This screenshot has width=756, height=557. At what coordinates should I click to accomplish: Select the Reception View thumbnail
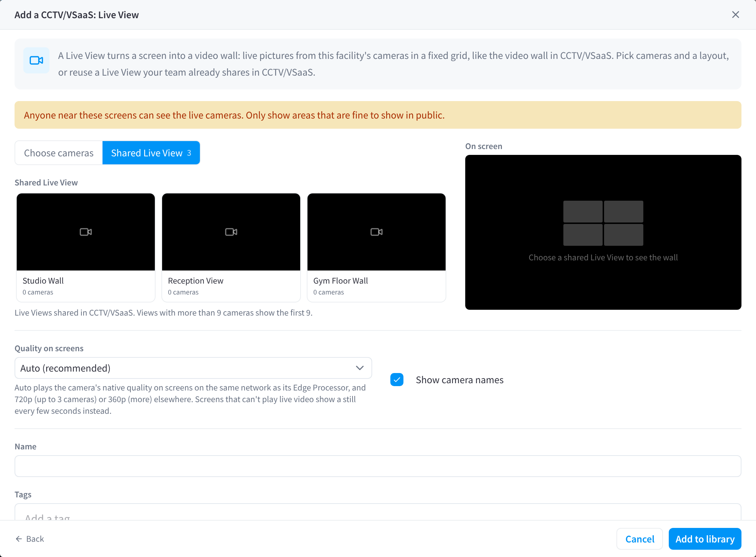[231, 232]
